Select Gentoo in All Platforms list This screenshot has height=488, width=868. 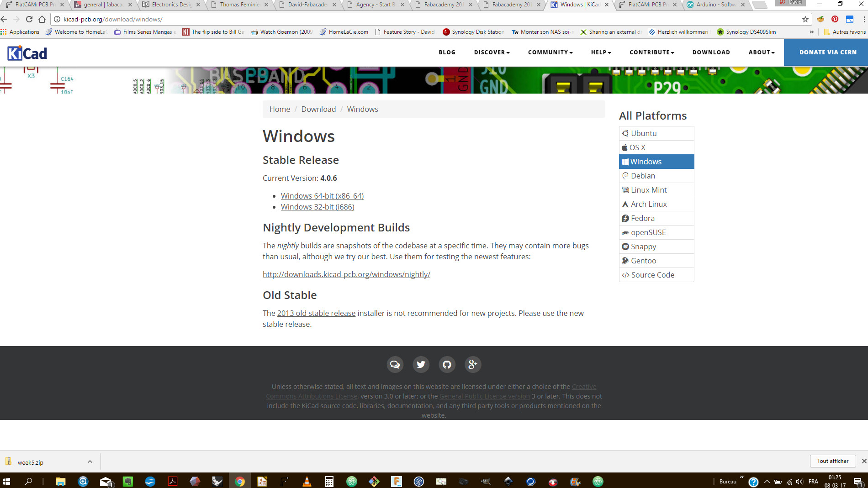click(x=656, y=261)
